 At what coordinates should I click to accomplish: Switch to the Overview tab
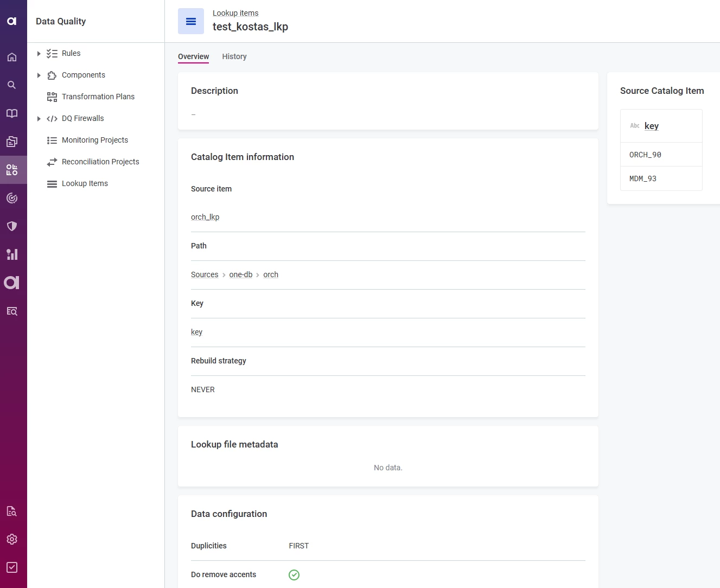coord(193,56)
